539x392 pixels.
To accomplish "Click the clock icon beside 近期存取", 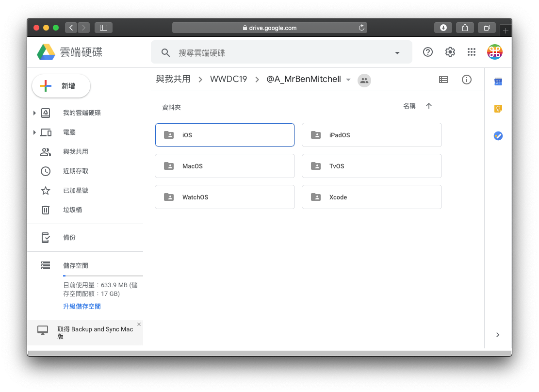I will coord(46,171).
